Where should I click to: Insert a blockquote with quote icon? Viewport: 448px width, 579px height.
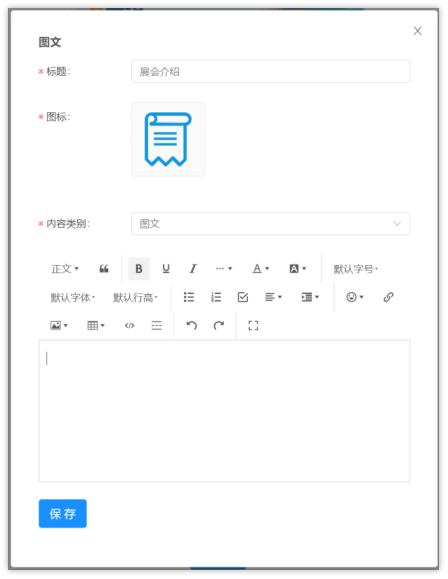pos(104,269)
